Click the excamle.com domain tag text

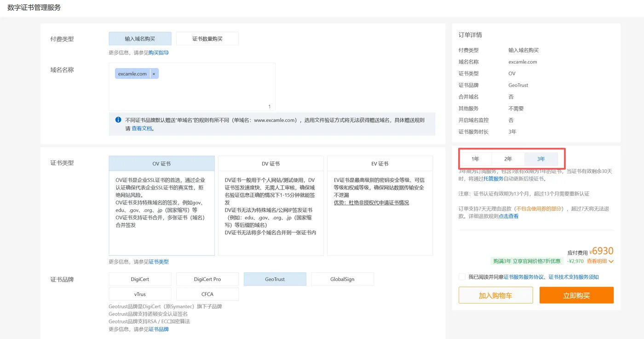point(132,74)
